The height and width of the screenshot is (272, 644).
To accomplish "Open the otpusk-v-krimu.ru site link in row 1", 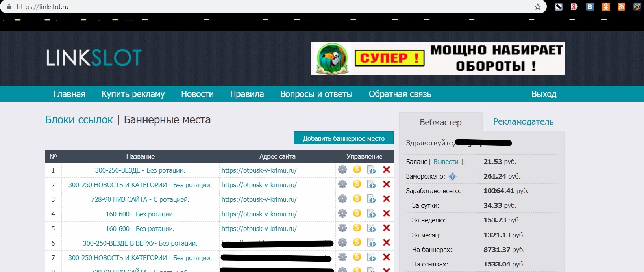I will point(259,170).
